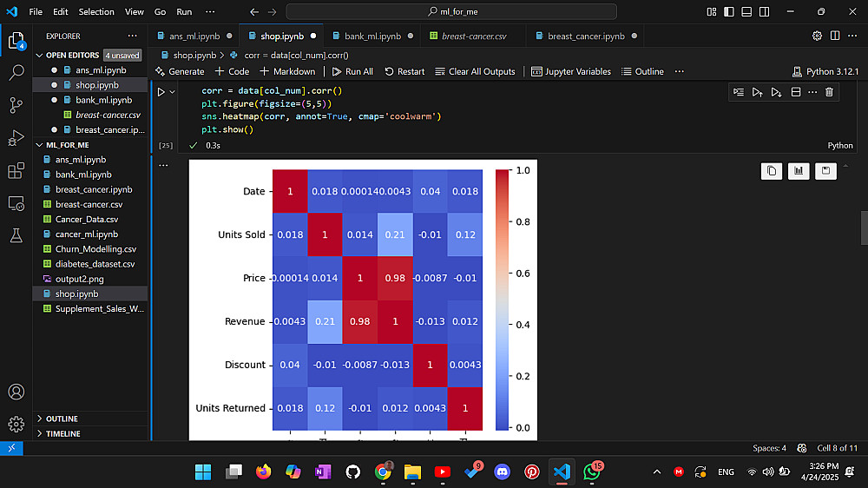Viewport: 868px width, 488px height.
Task: Open the Manage gear in activity bar
Action: tap(16, 425)
